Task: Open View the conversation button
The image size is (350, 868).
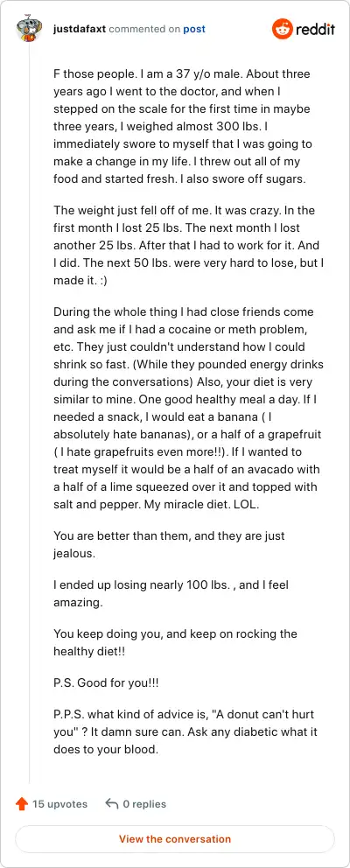Action: (175, 838)
